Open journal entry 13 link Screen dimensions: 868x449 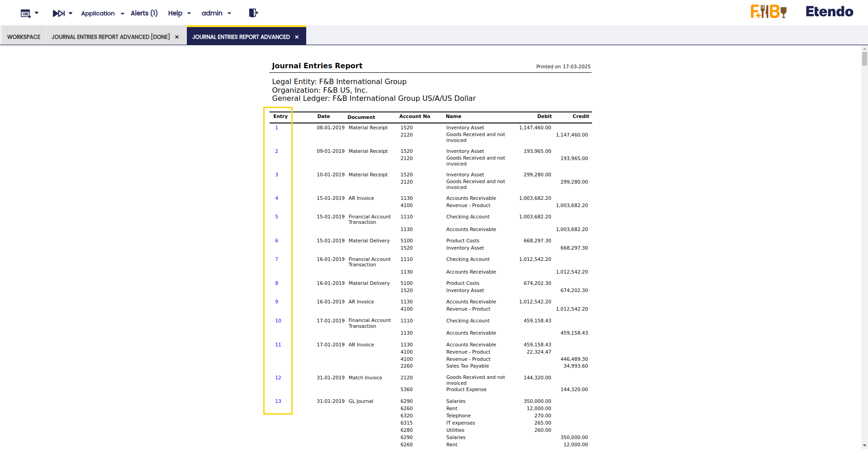[x=278, y=402]
